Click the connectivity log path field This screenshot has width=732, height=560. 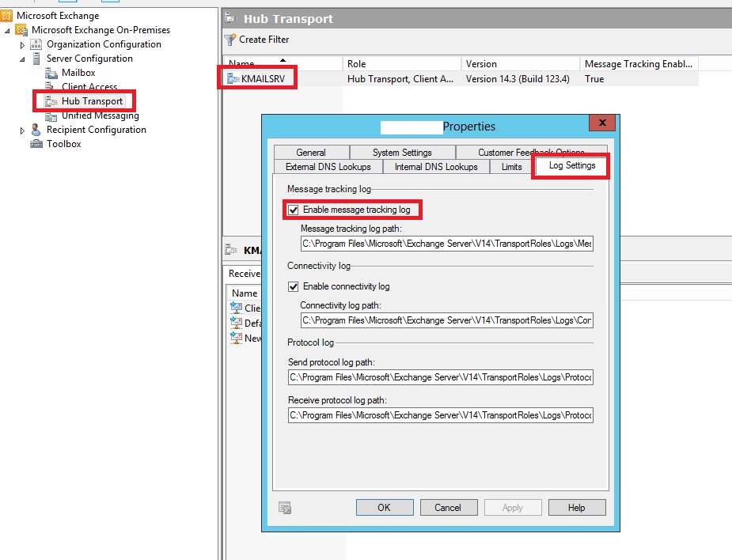pos(447,320)
